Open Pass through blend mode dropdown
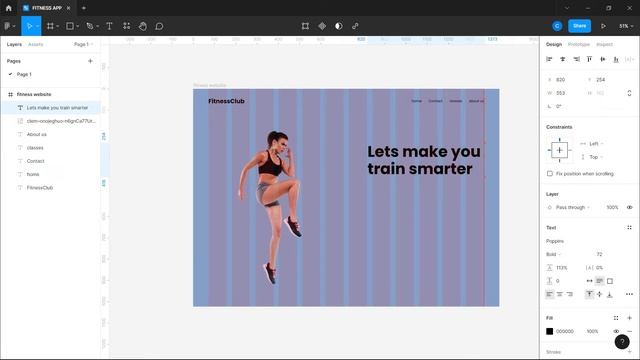 573,207
